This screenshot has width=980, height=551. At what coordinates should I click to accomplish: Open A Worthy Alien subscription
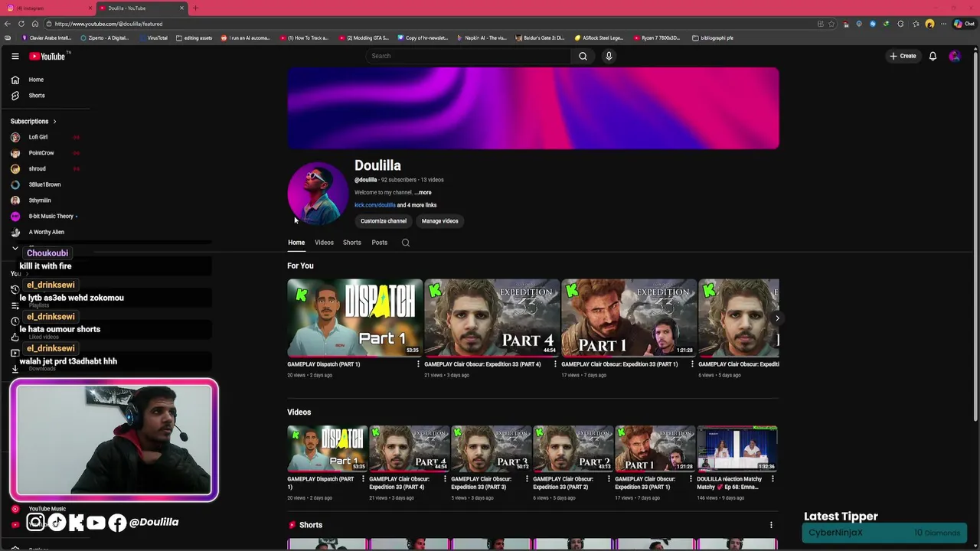point(46,232)
